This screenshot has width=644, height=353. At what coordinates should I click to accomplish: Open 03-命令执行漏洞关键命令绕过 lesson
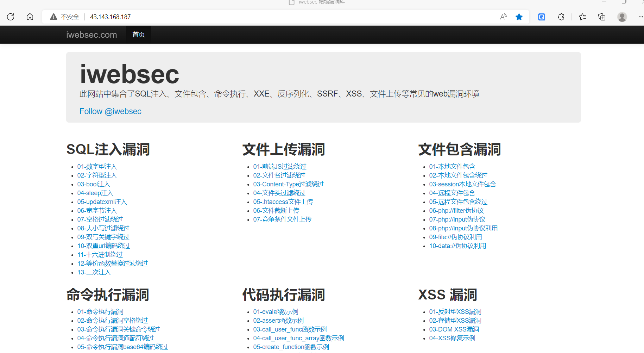119,329
